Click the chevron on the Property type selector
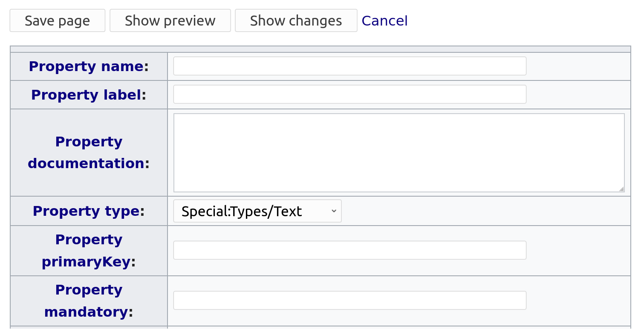The height and width of the screenshot is (329, 644). coord(333,211)
